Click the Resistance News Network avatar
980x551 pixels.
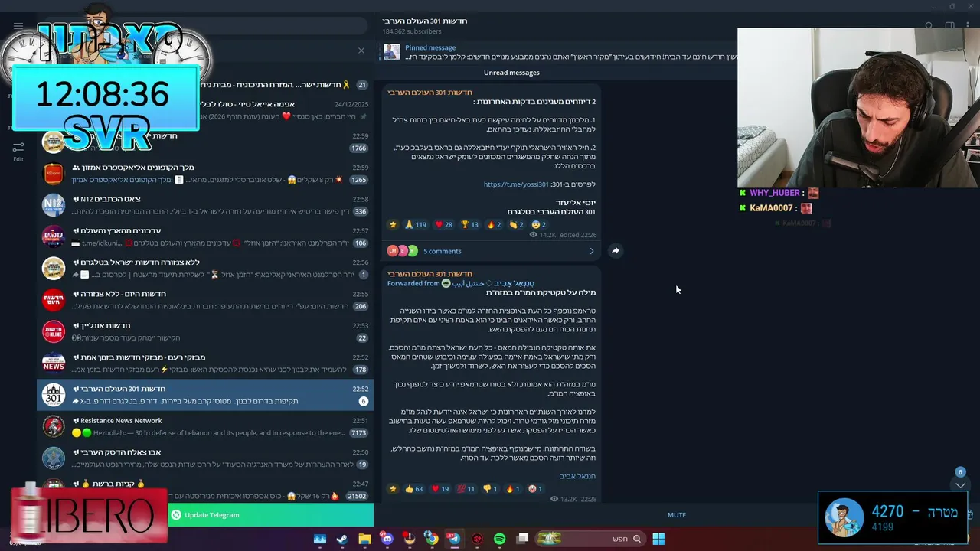click(x=53, y=426)
